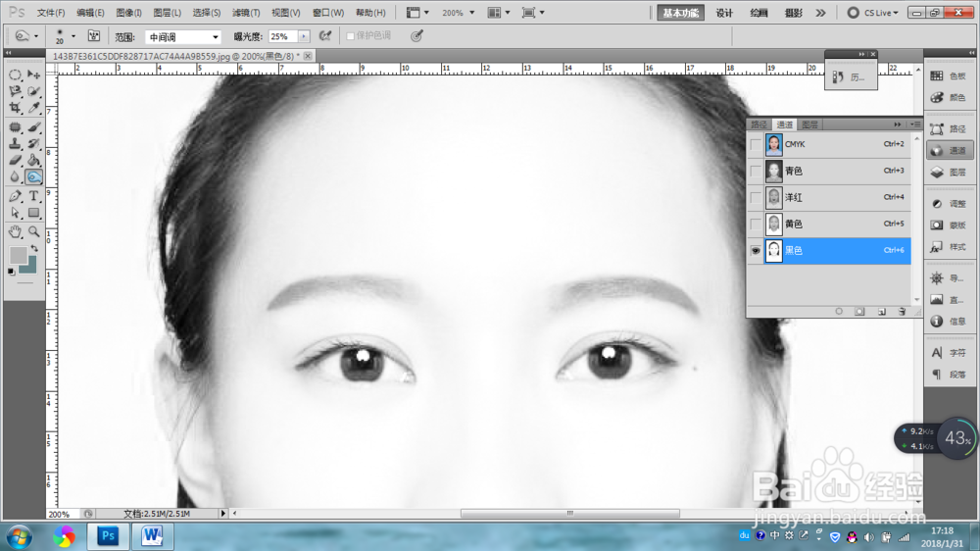Viewport: 980px width, 551px height.
Task: Click the background color swatch
Action: 30,269
